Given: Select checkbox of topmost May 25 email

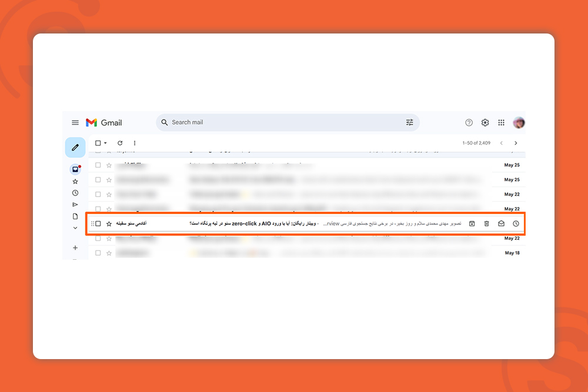Looking at the screenshot, I should (x=98, y=165).
